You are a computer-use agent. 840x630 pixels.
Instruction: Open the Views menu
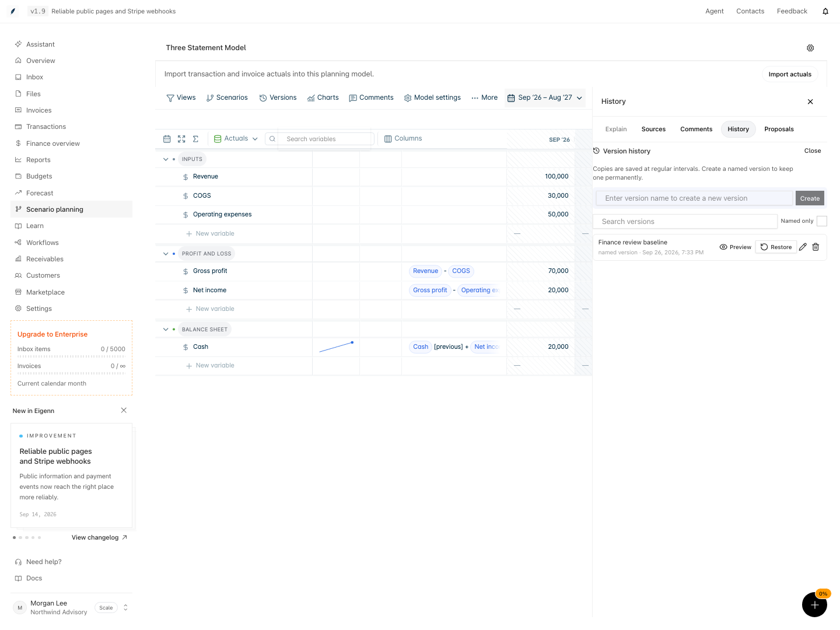click(181, 97)
